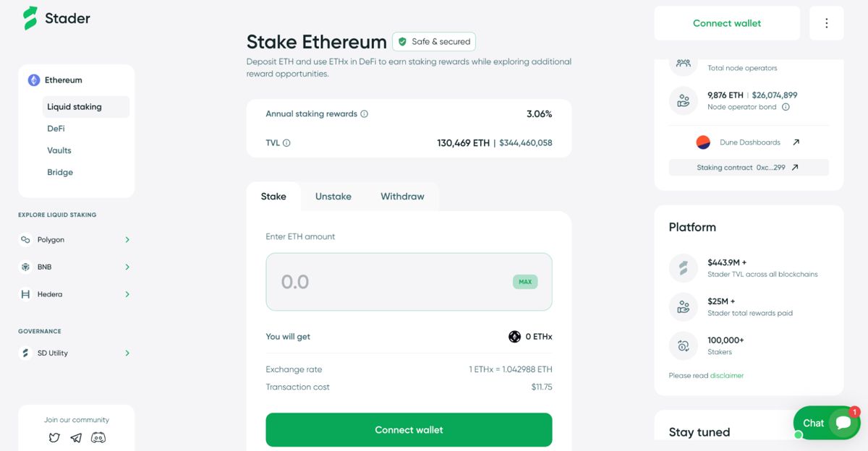This screenshot has height=451, width=868.
Task: Open the disclaimer link
Action: [726, 376]
